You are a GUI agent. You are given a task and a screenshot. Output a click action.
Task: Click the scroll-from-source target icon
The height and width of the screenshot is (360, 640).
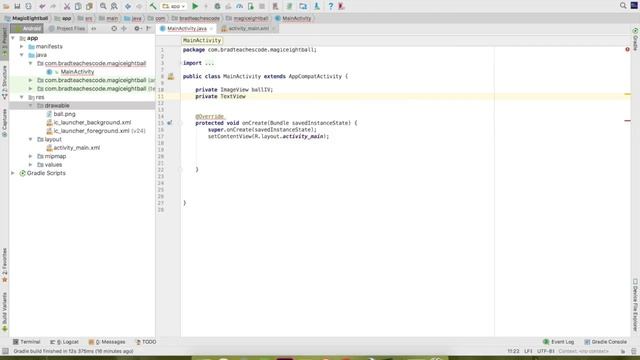114,29
